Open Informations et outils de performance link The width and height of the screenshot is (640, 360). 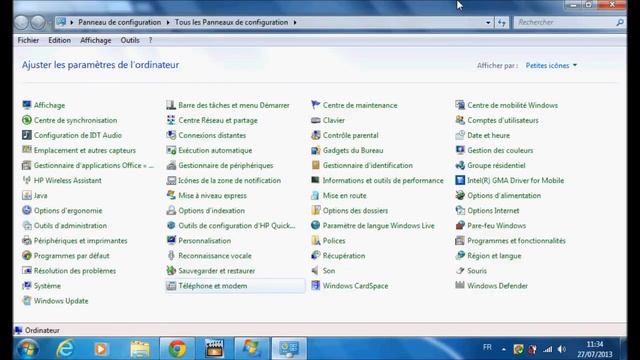(383, 180)
